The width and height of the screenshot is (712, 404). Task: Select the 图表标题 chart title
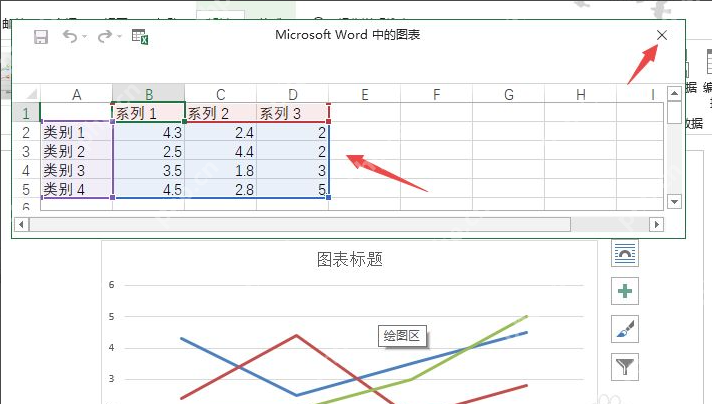click(350, 259)
